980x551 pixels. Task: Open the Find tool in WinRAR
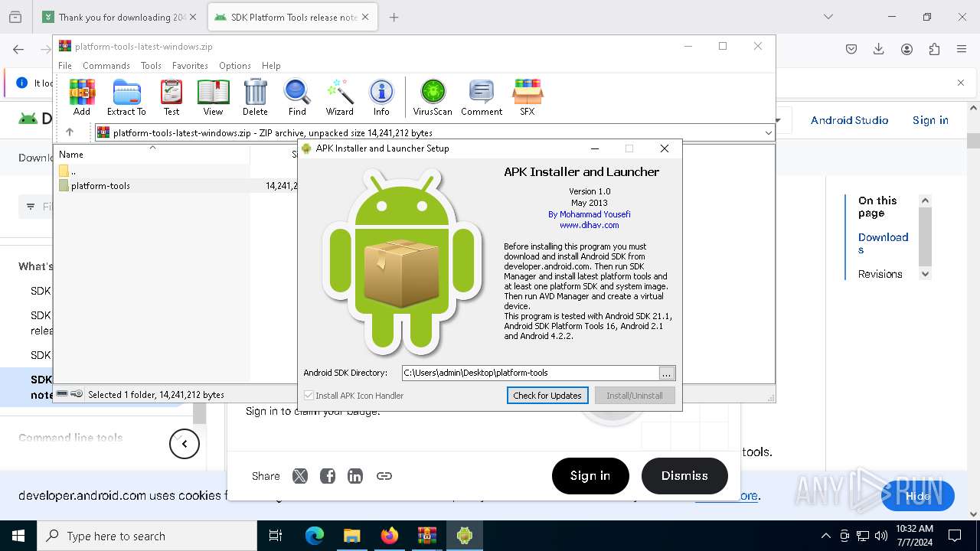(297, 97)
